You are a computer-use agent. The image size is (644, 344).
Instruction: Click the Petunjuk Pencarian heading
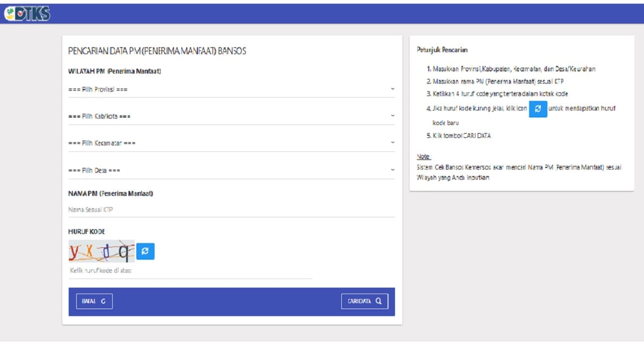(442, 50)
